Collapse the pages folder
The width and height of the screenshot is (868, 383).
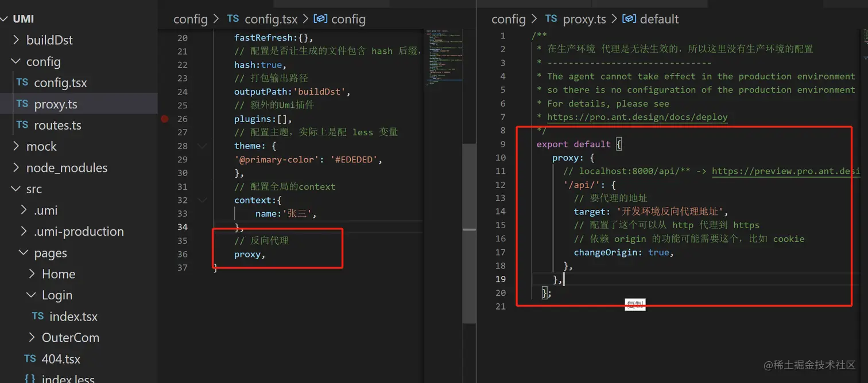[24, 252]
